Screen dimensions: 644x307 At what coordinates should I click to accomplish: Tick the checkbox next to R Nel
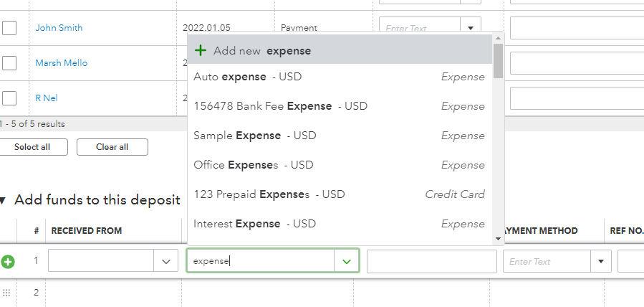9,98
